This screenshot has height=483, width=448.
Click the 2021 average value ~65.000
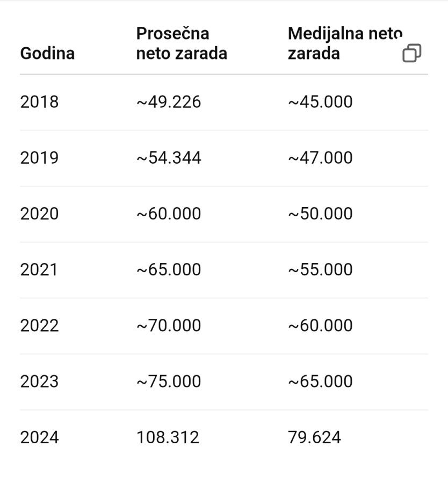169,270
